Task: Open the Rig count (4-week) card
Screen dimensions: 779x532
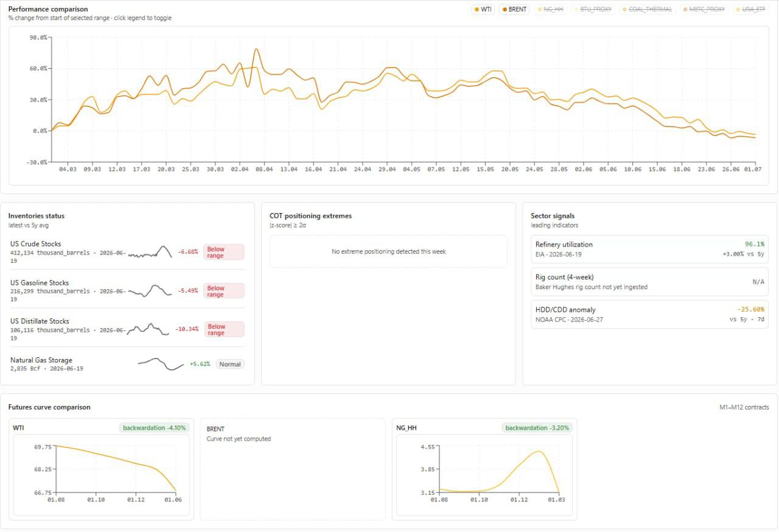Action: tap(649, 282)
